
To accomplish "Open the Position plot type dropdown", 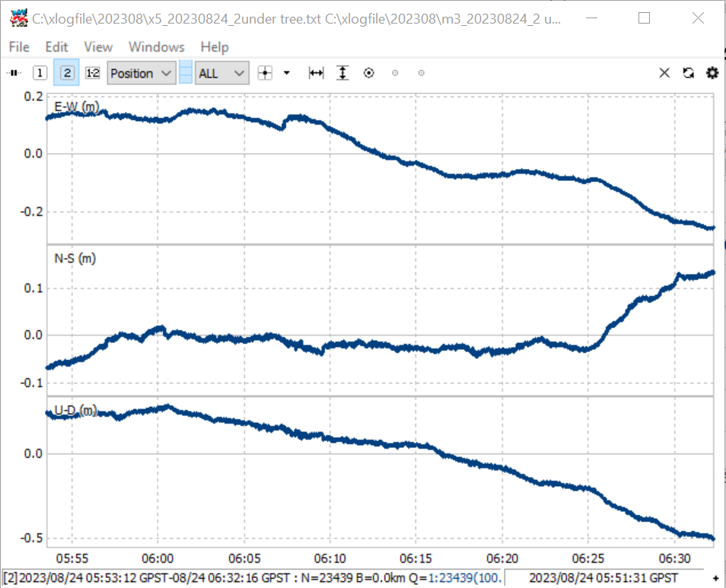I will pos(142,73).
